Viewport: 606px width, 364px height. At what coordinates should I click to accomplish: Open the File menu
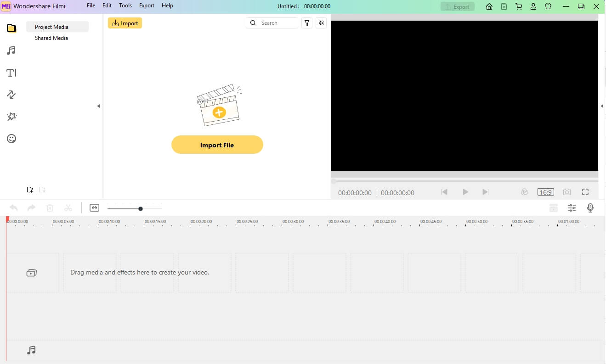coord(91,6)
